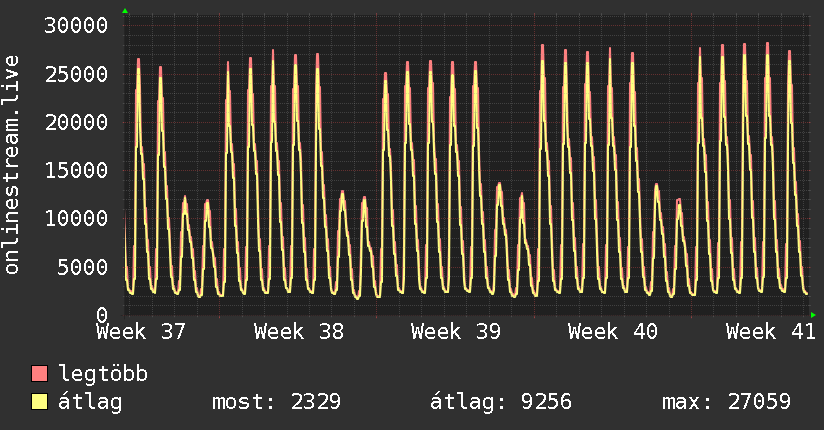Click the Week 40 axis label

[613, 332]
